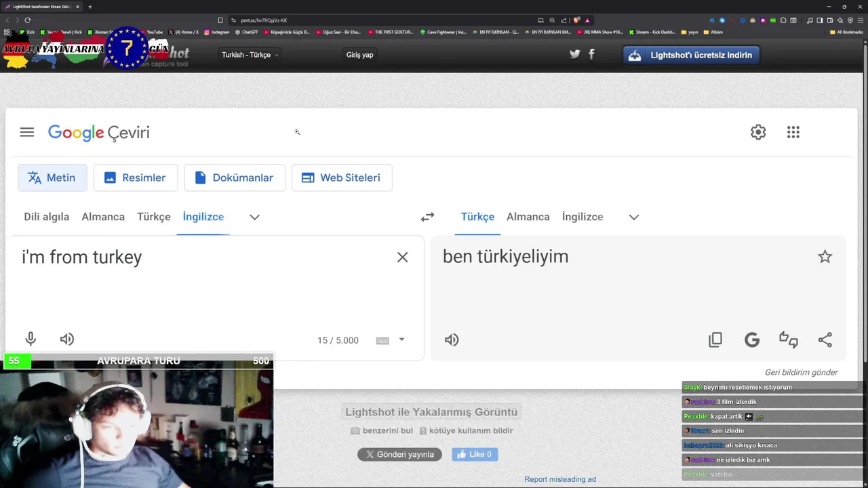Image resolution: width=868 pixels, height=488 pixels.
Task: Copy the translation to clipboard
Action: pos(715,340)
